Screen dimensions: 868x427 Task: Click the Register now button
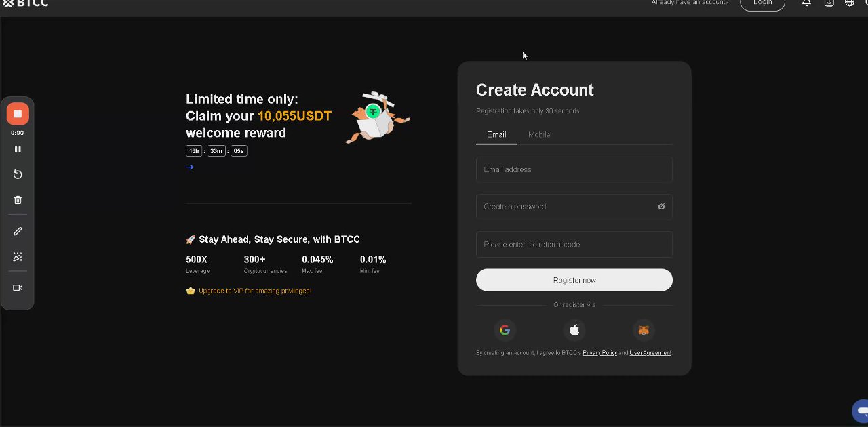(x=574, y=280)
